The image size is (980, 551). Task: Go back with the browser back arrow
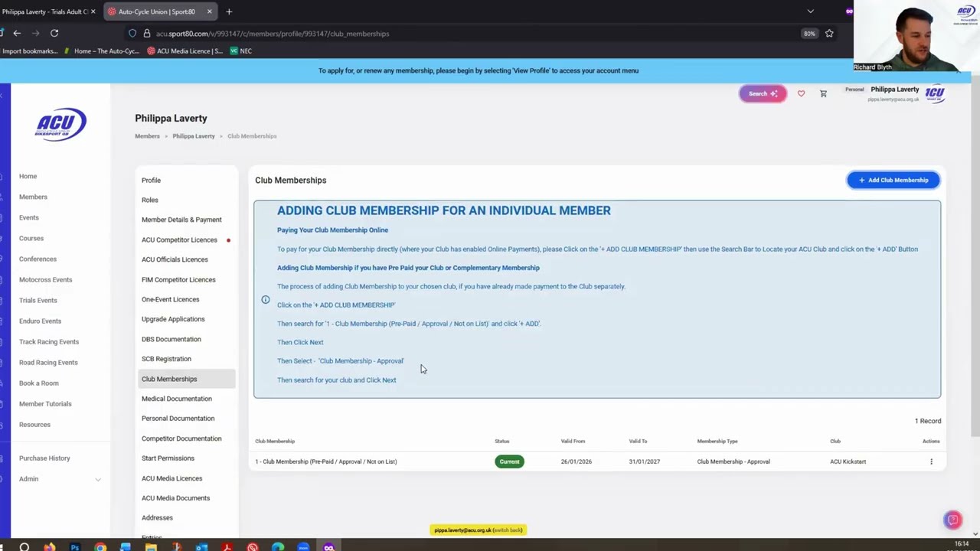17,33
